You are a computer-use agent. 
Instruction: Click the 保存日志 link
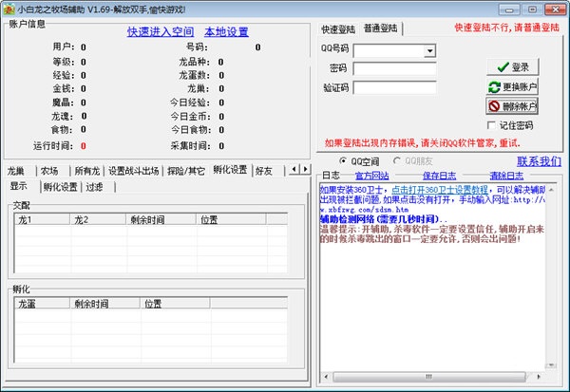[x=439, y=176]
